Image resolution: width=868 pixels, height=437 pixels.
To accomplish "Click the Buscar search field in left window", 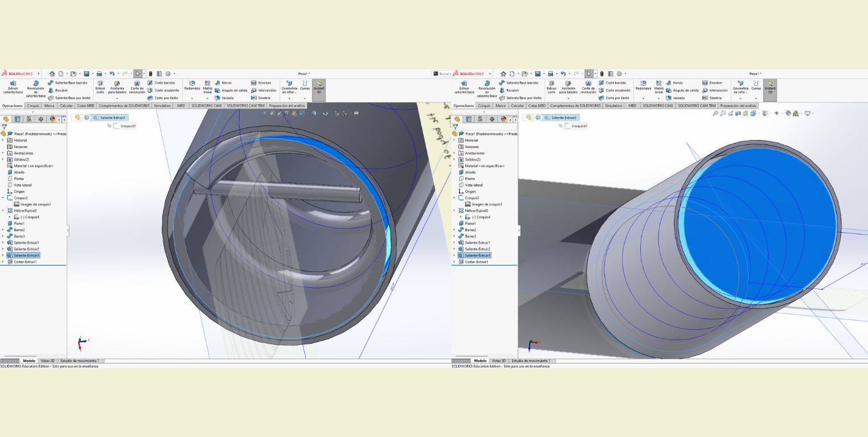I will click(442, 74).
